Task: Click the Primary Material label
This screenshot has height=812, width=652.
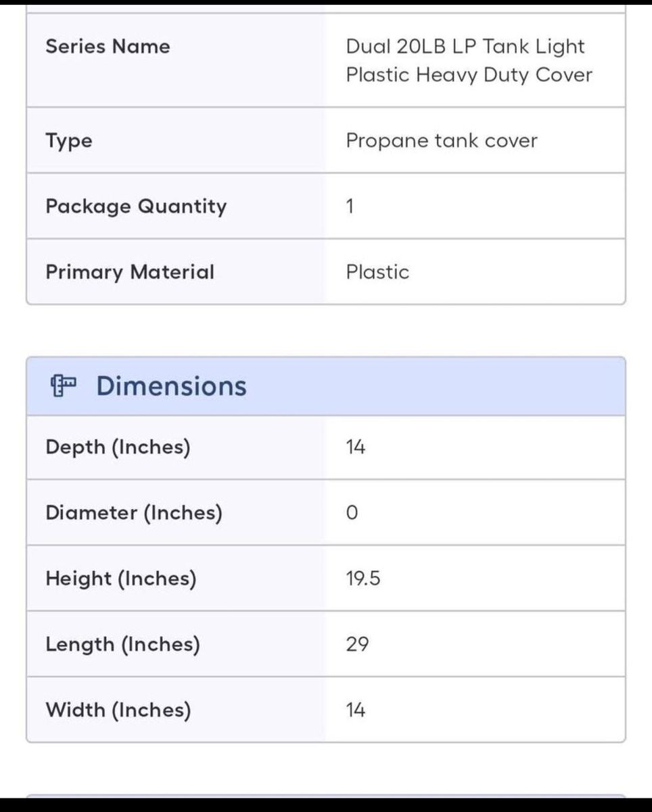Action: (x=130, y=272)
